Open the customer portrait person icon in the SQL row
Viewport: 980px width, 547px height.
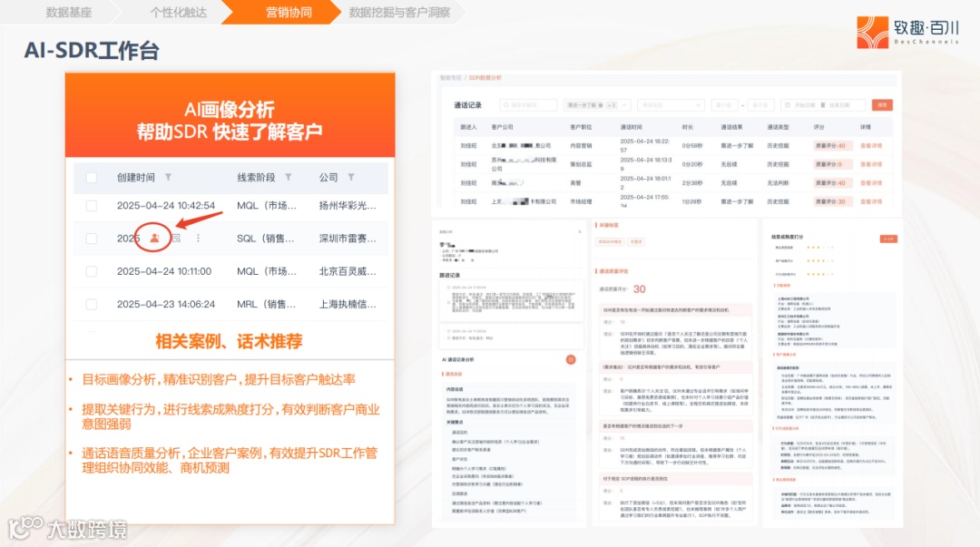[154, 239]
